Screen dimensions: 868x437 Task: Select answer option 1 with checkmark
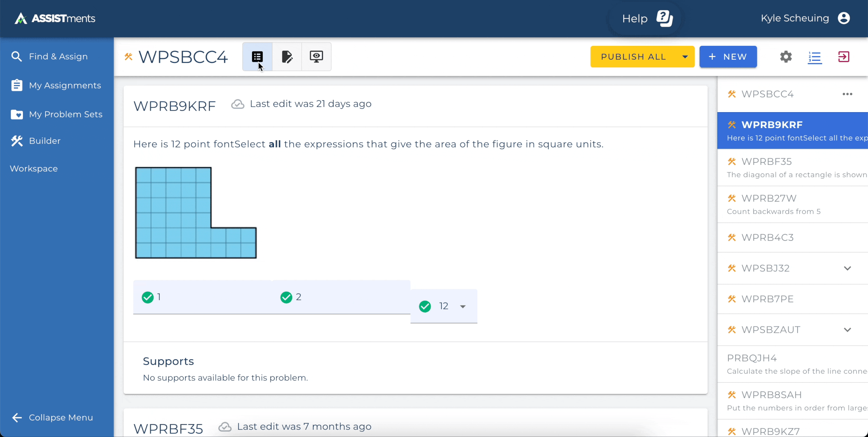(148, 297)
